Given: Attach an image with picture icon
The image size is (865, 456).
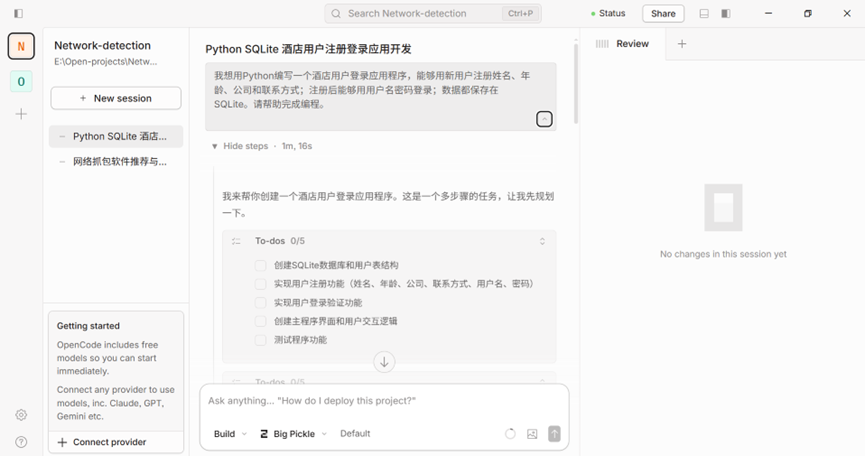Looking at the screenshot, I should coord(532,434).
